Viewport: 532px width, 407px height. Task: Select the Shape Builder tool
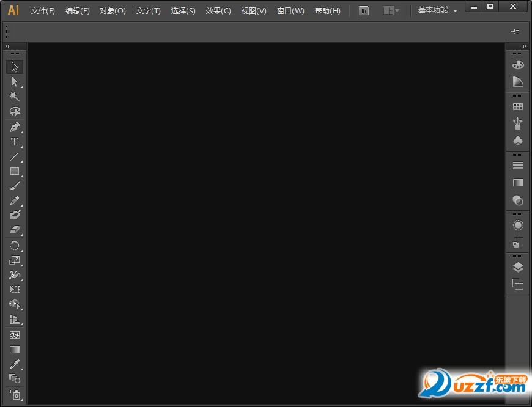click(15, 304)
